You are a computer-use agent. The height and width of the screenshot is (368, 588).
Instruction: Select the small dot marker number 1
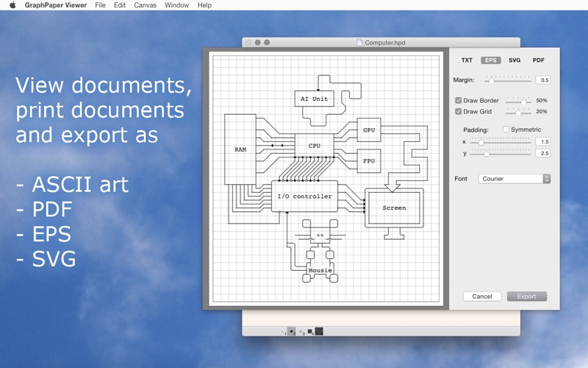(284, 332)
